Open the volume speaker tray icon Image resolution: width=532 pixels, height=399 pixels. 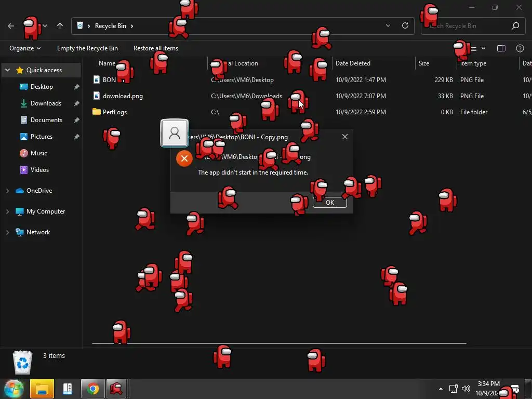466,389
